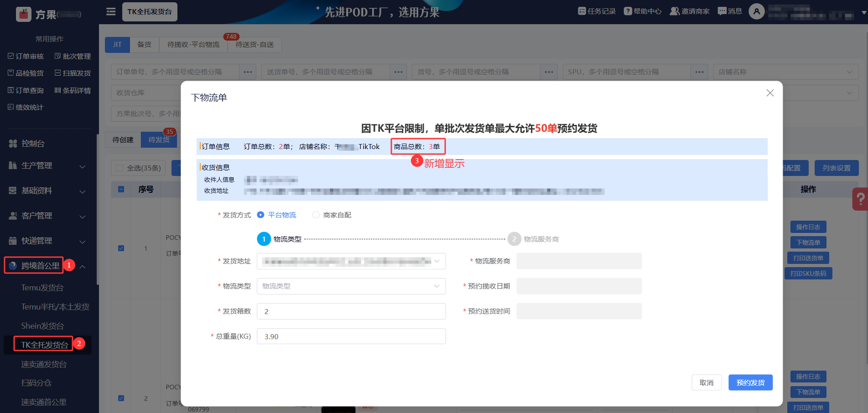Open the messages chat icon
Viewport: 868px width, 413px height.
pyautogui.click(x=722, y=11)
